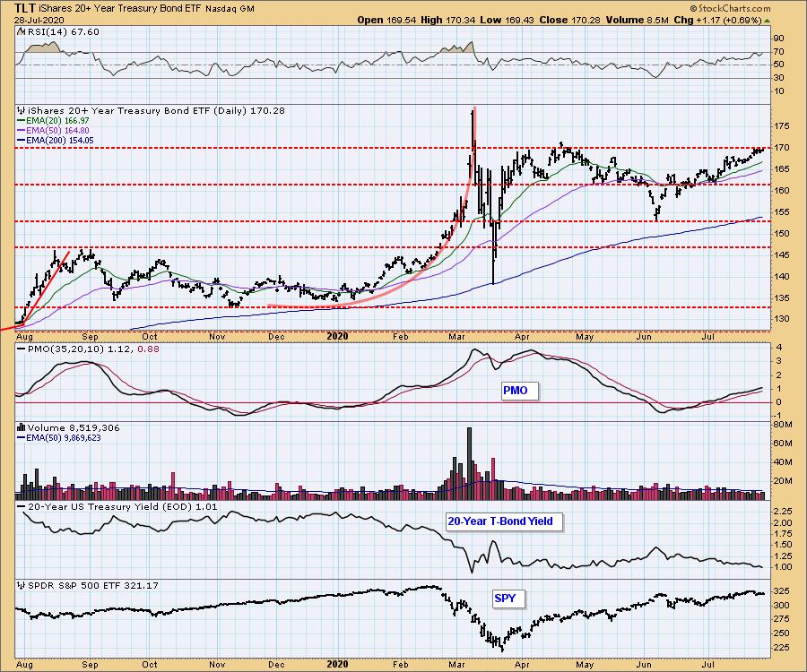Screen dimensions: 807x672
Task: Click the Jul label on the bottom time axis
Action: [x=708, y=664]
